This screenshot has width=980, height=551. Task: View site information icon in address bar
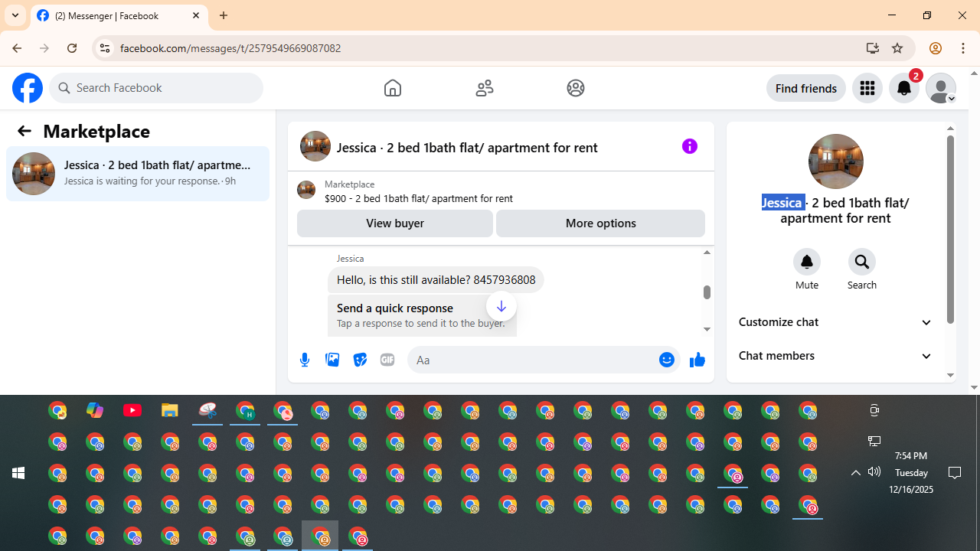point(104,48)
